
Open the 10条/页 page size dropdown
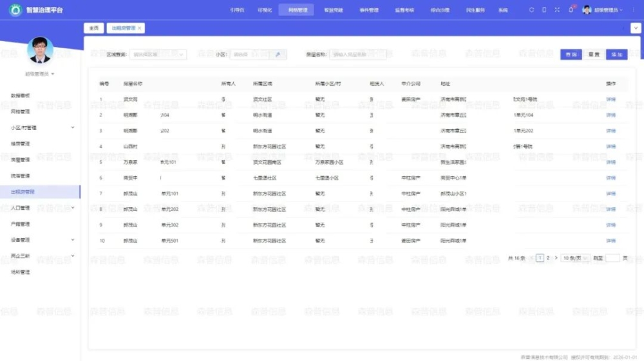tap(575, 258)
